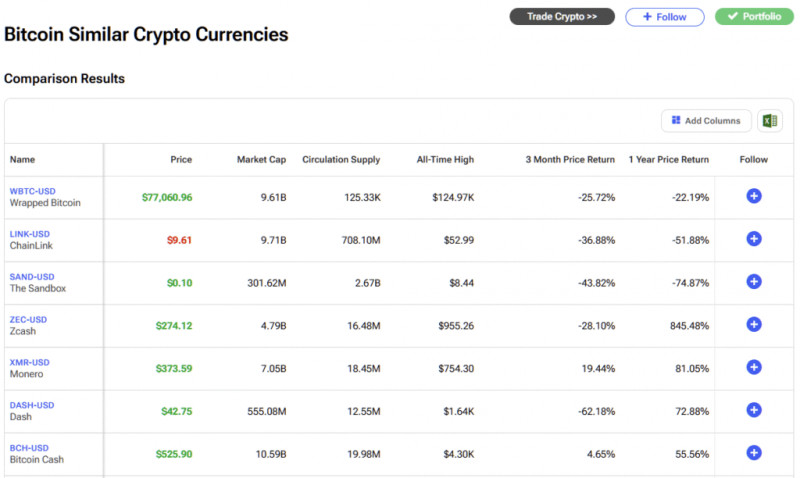Image resolution: width=800 pixels, height=478 pixels.
Task: Go to ZEC-USD quote page
Action: (29, 320)
